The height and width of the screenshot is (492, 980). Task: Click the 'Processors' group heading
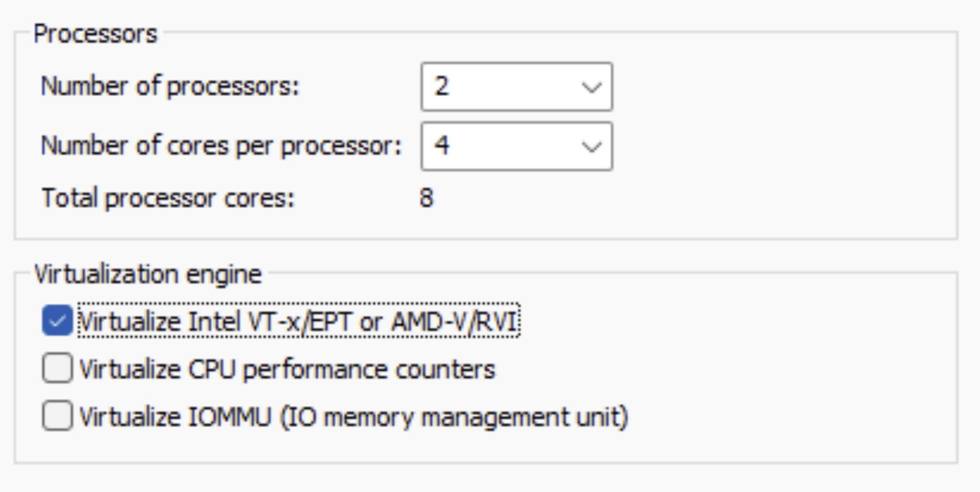95,34
